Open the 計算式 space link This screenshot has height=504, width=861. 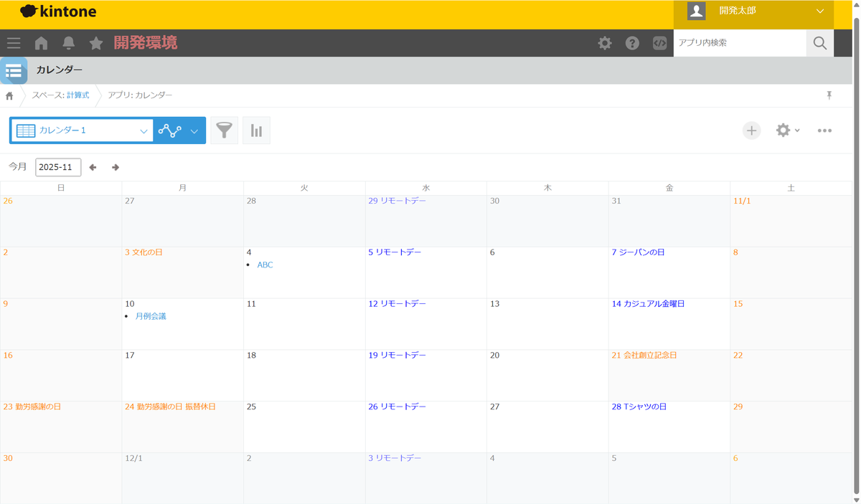[78, 95]
